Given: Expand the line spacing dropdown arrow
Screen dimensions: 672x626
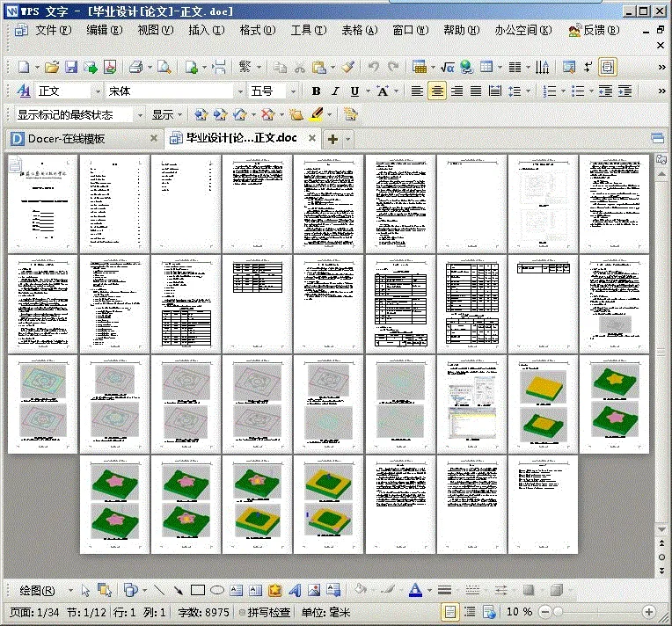Looking at the screenshot, I should (x=528, y=91).
